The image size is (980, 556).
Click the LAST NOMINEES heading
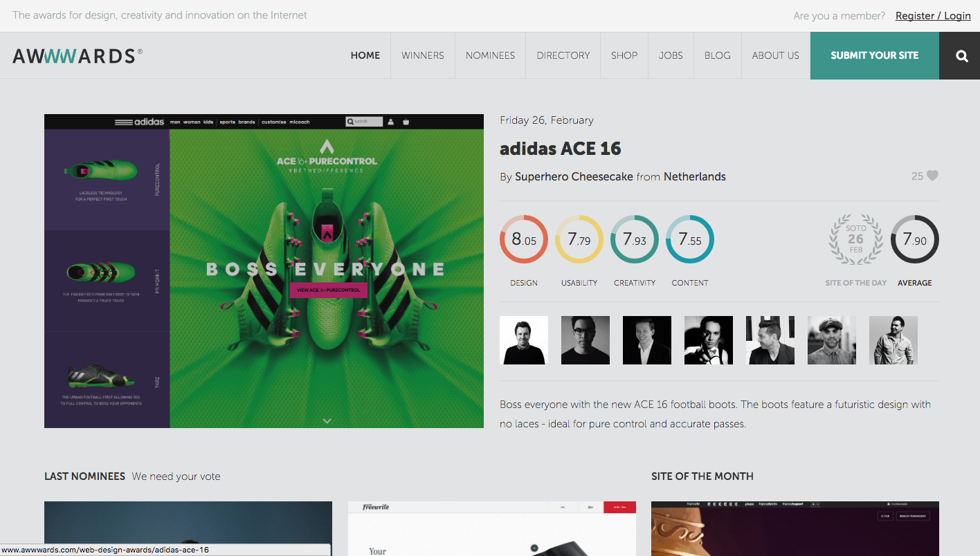(84, 476)
